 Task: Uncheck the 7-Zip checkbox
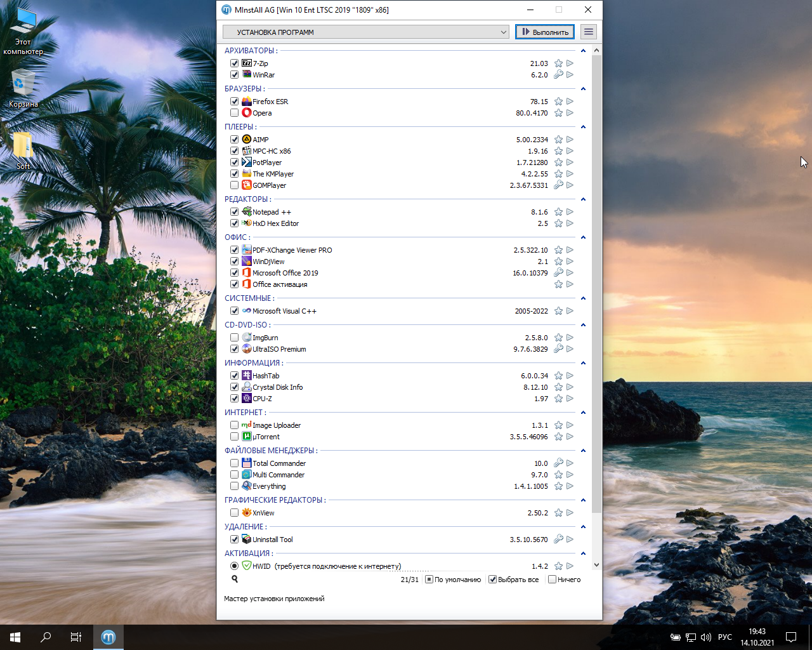[234, 63]
